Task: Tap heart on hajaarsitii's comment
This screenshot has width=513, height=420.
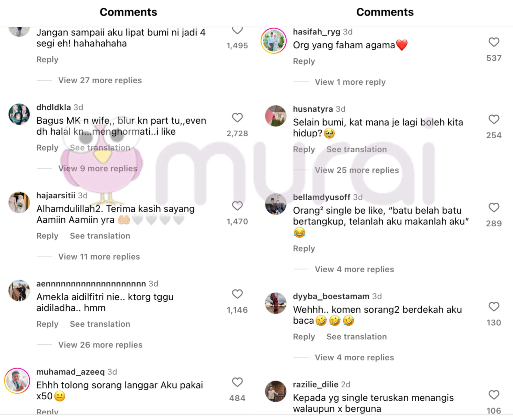Action: click(x=237, y=206)
